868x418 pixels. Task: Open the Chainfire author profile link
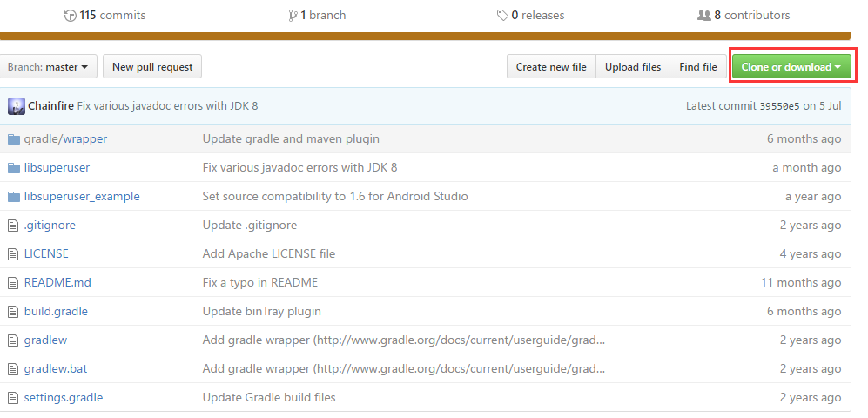pyautogui.click(x=50, y=105)
